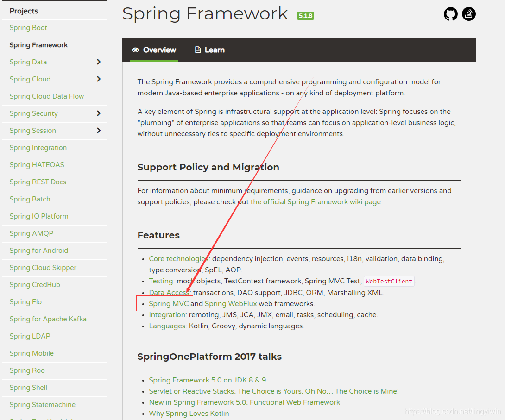Open Spring Mobile project

[31, 353]
